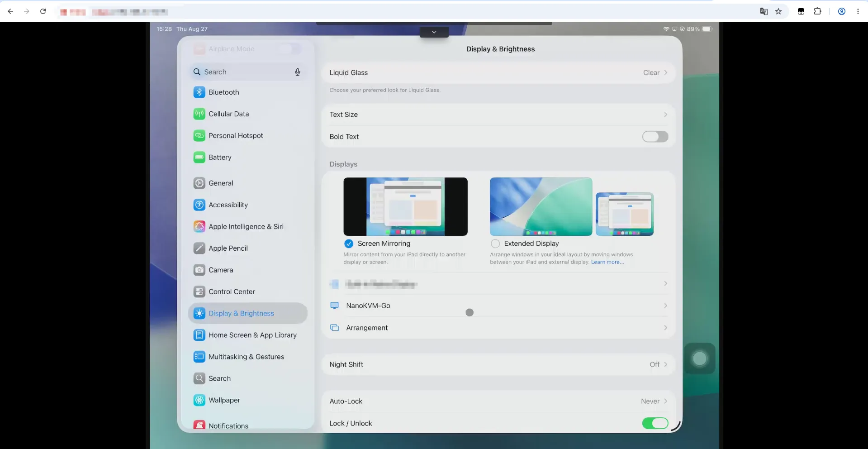Go back in browser history

point(10,11)
